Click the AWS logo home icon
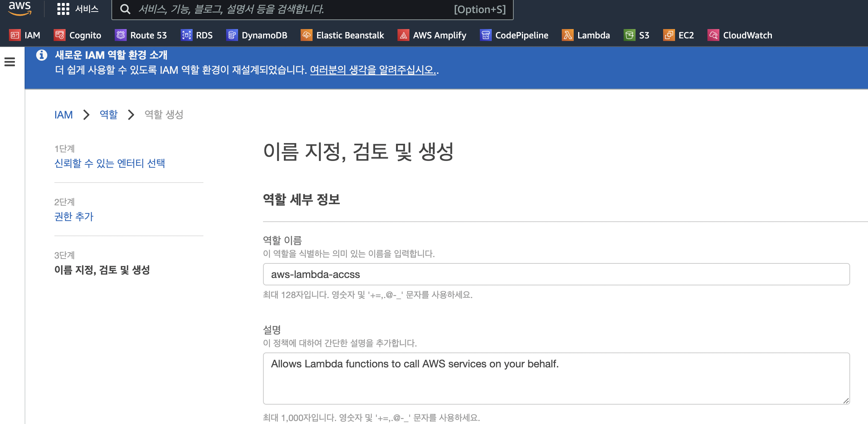Screen dimensions: 868x424 [20, 8]
